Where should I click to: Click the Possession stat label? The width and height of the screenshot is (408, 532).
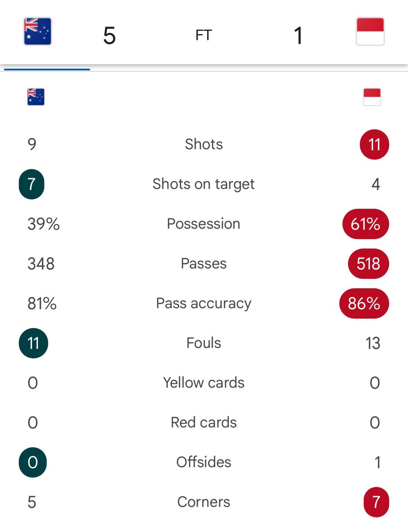pyautogui.click(x=204, y=224)
